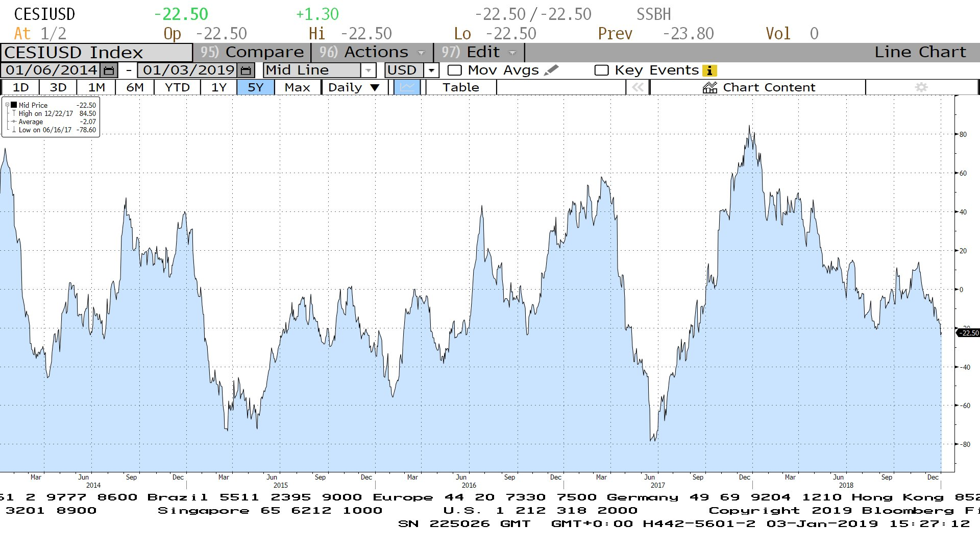This screenshot has width=980, height=549.
Task: Click the Op -22.50 value
Action: [x=222, y=34]
